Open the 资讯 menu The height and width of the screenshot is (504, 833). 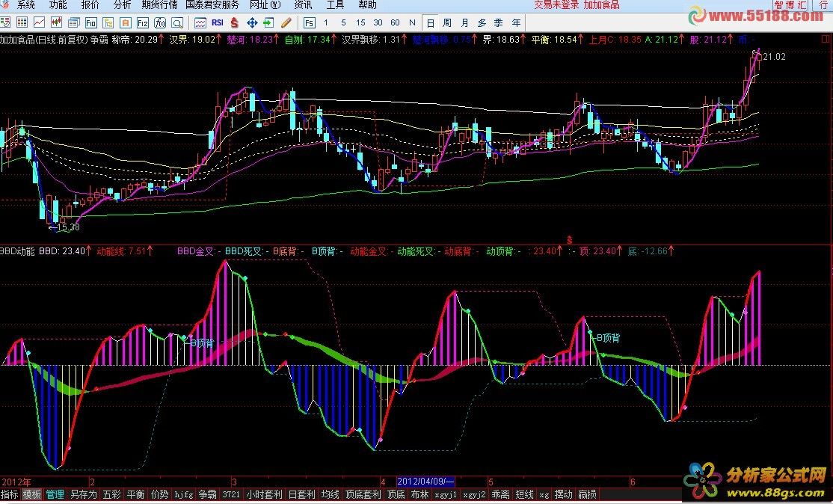coord(303,4)
